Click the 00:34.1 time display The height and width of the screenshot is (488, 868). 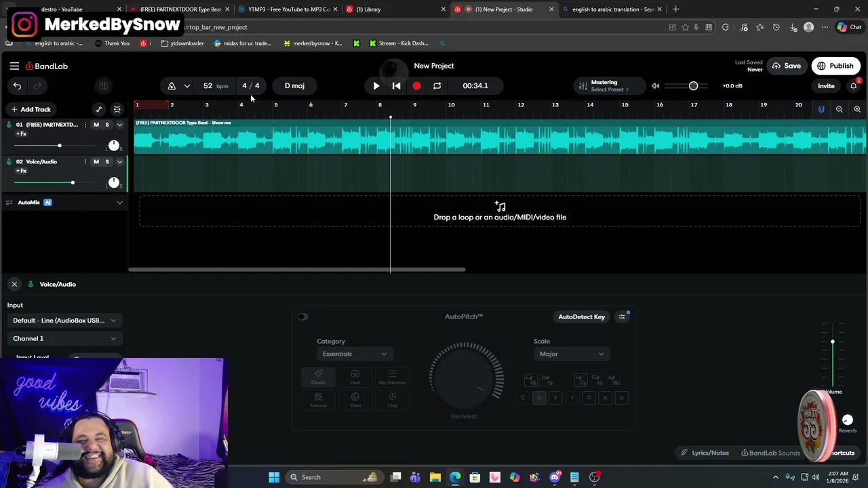[475, 85]
